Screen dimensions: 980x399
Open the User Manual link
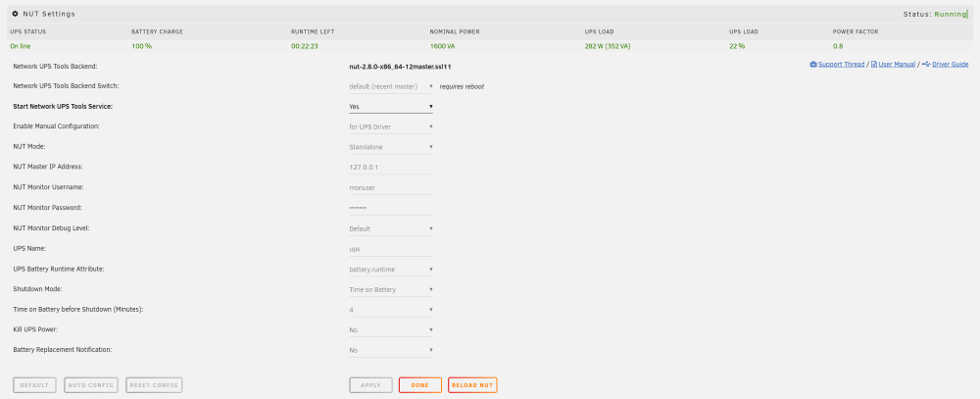(x=897, y=65)
